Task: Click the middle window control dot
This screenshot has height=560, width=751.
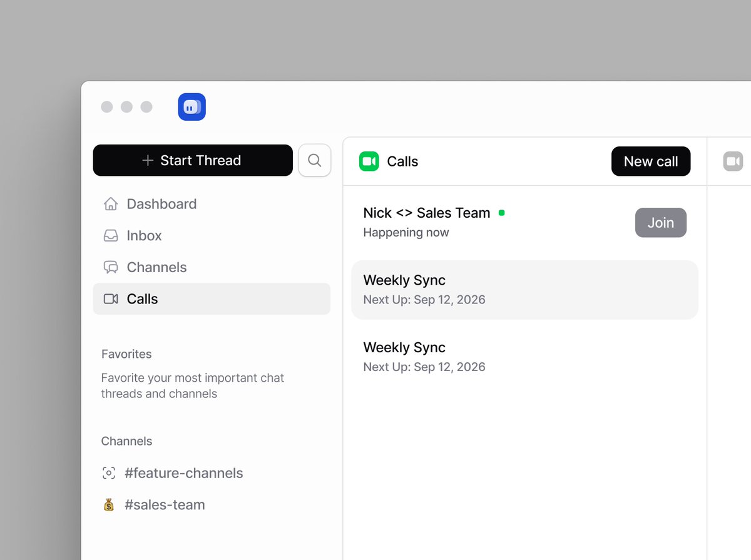Action: 126,107
